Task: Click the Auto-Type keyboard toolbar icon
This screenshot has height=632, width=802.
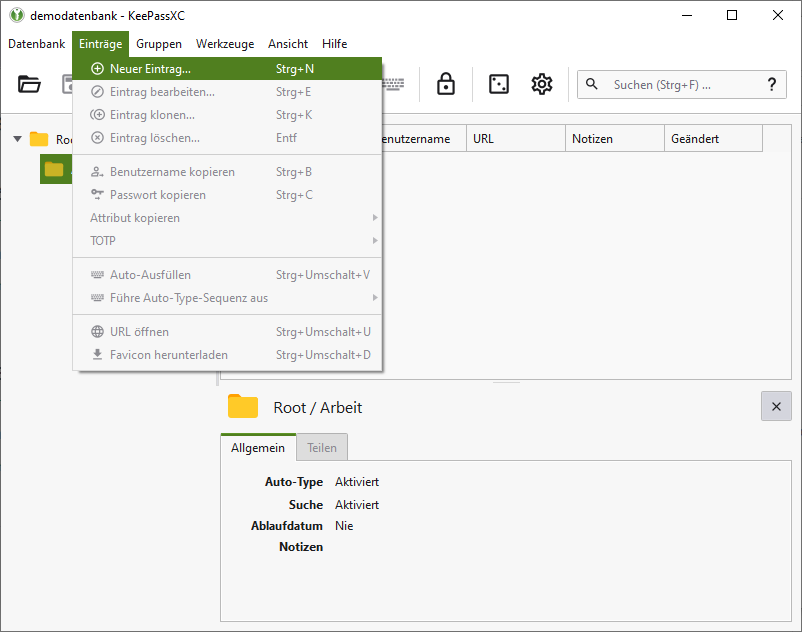Action: [x=394, y=85]
